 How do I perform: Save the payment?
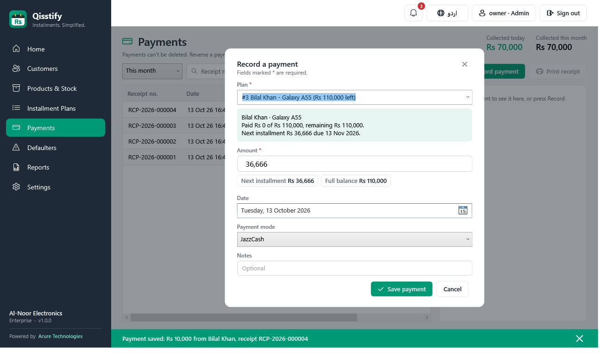pos(402,289)
